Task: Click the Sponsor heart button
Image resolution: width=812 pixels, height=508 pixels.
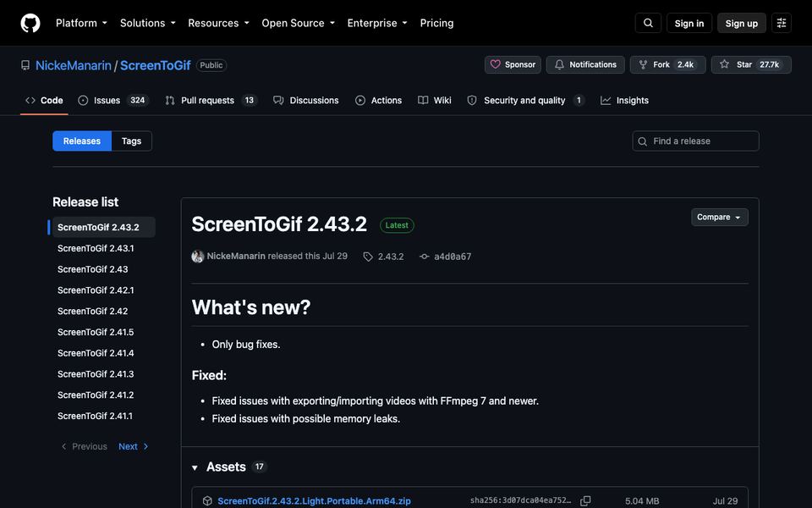Action: point(513,65)
